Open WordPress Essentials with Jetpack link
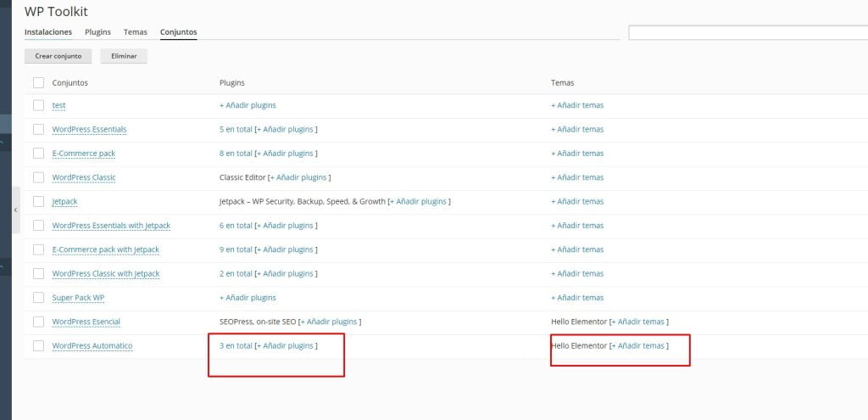Image resolution: width=868 pixels, height=420 pixels. point(111,226)
